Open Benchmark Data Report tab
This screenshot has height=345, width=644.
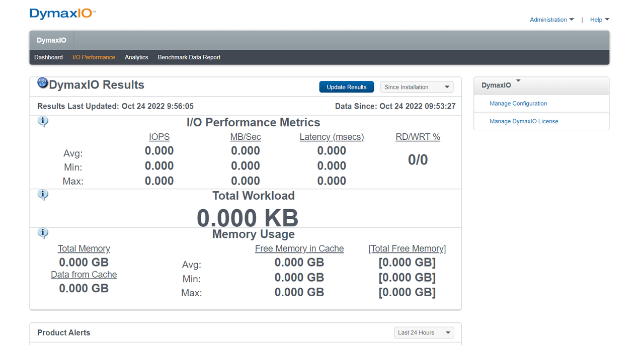pos(189,57)
